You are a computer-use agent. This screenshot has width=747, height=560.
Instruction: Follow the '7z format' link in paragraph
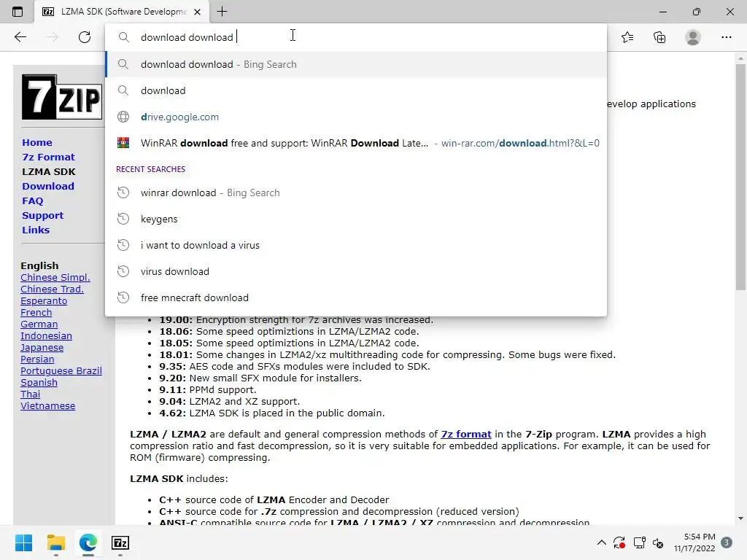coord(466,435)
